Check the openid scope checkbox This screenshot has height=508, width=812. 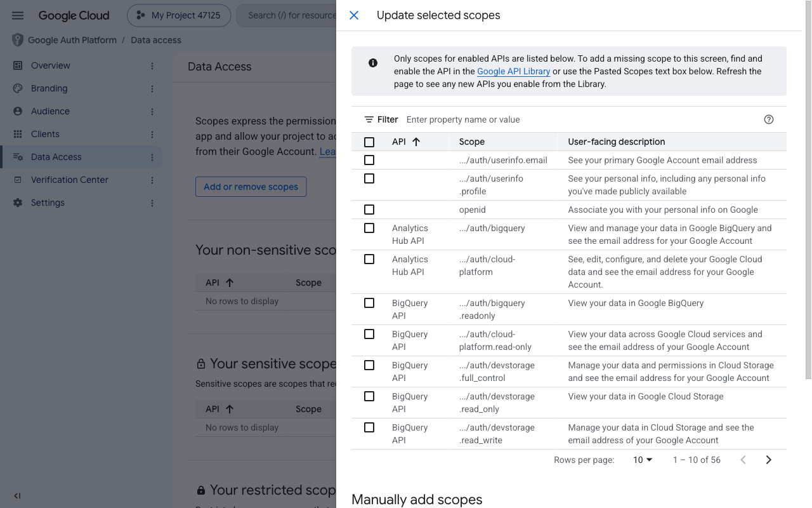369,210
